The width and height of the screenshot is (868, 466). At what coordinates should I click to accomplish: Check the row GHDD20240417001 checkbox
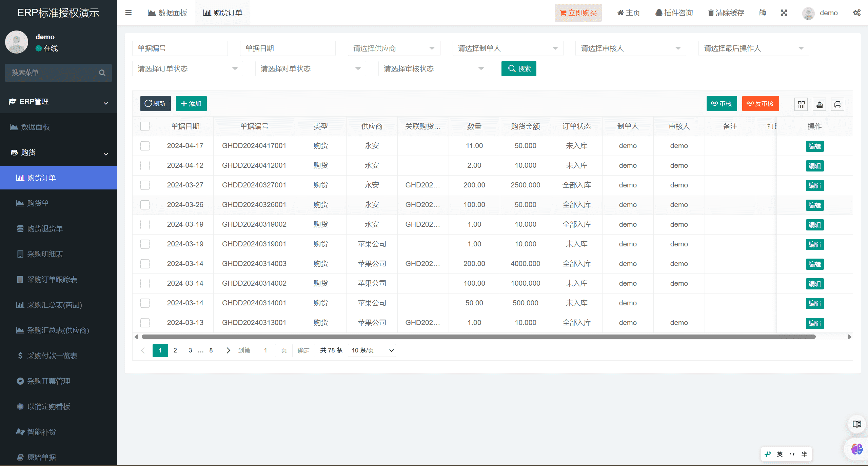pos(145,146)
